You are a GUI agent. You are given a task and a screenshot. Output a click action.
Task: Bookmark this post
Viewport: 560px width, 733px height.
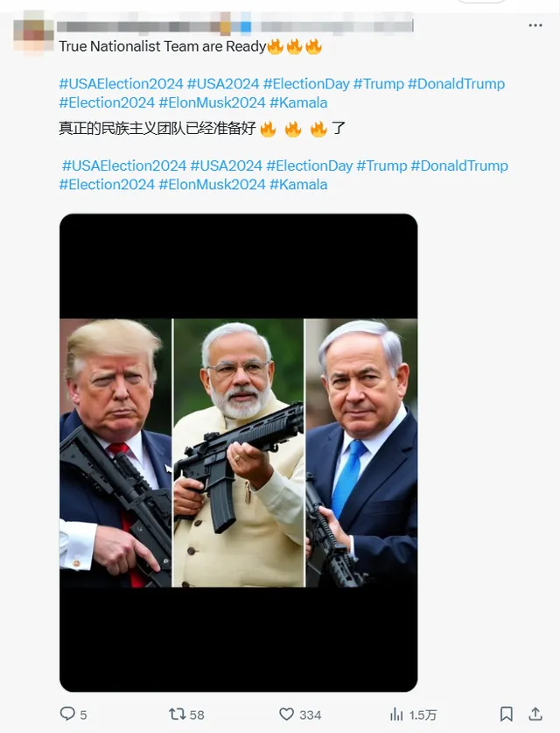(507, 714)
